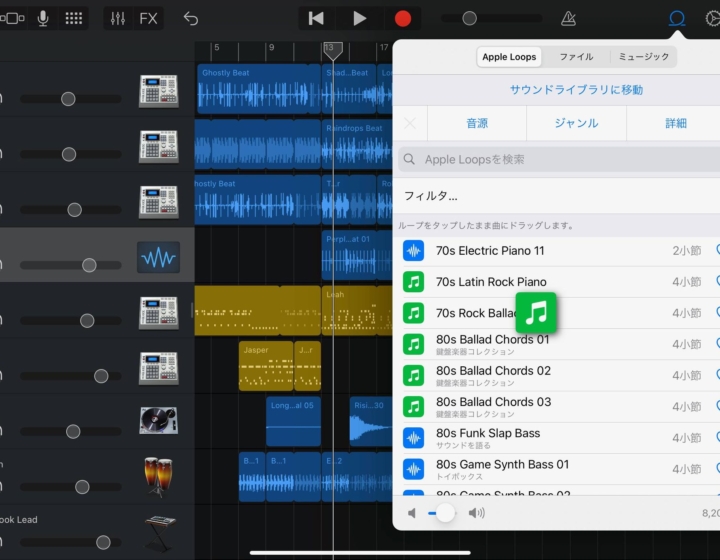Open the track mixer controls icon

[118, 19]
